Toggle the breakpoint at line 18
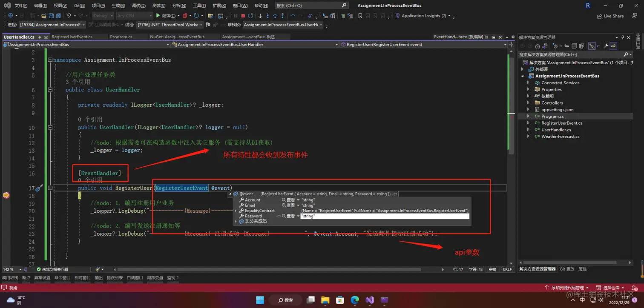This screenshot has width=644, height=308. (6, 196)
